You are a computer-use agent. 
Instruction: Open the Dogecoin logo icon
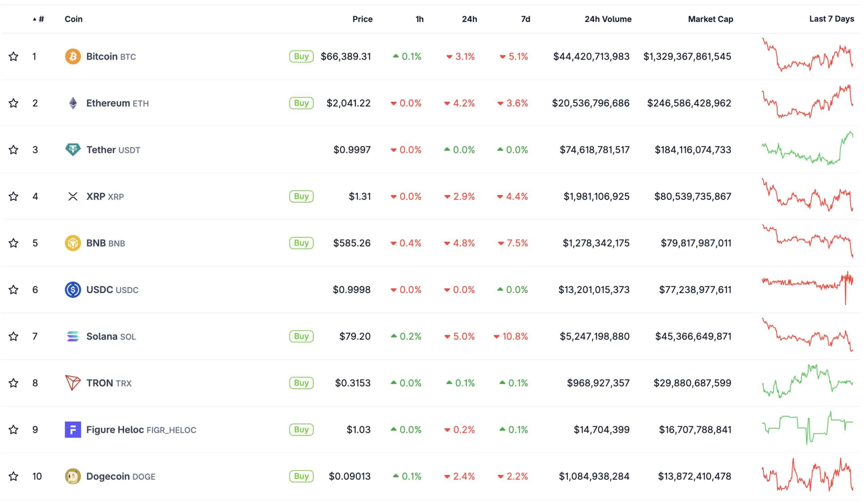pos(73,477)
